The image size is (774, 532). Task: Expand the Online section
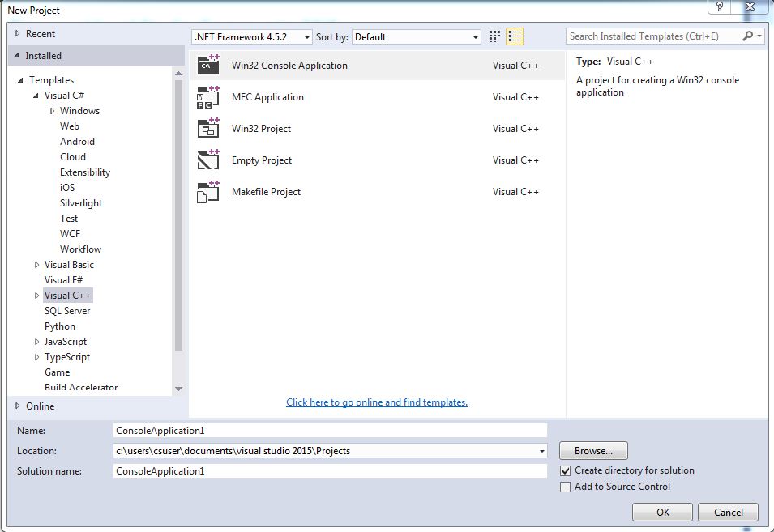click(18, 406)
